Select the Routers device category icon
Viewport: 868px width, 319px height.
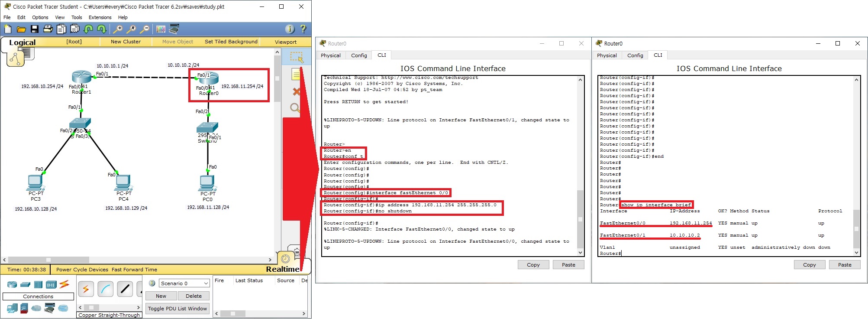pyautogui.click(x=12, y=284)
